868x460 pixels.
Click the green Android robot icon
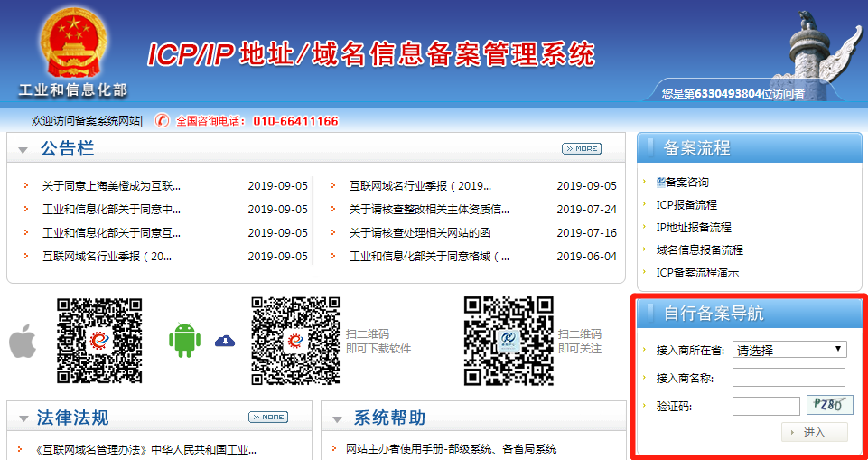point(184,340)
